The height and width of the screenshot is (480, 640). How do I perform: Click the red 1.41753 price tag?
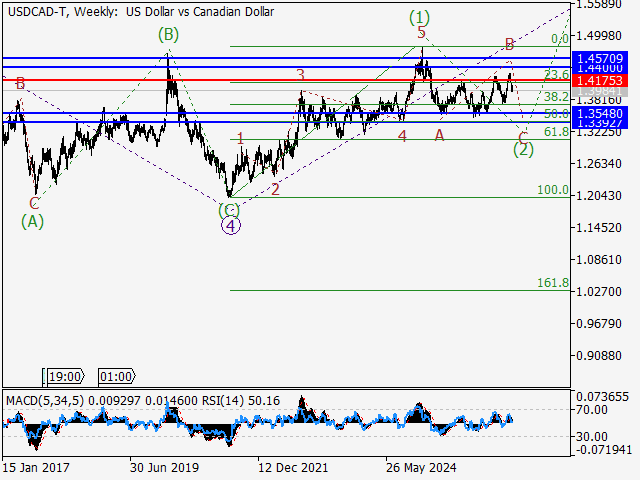click(x=600, y=80)
